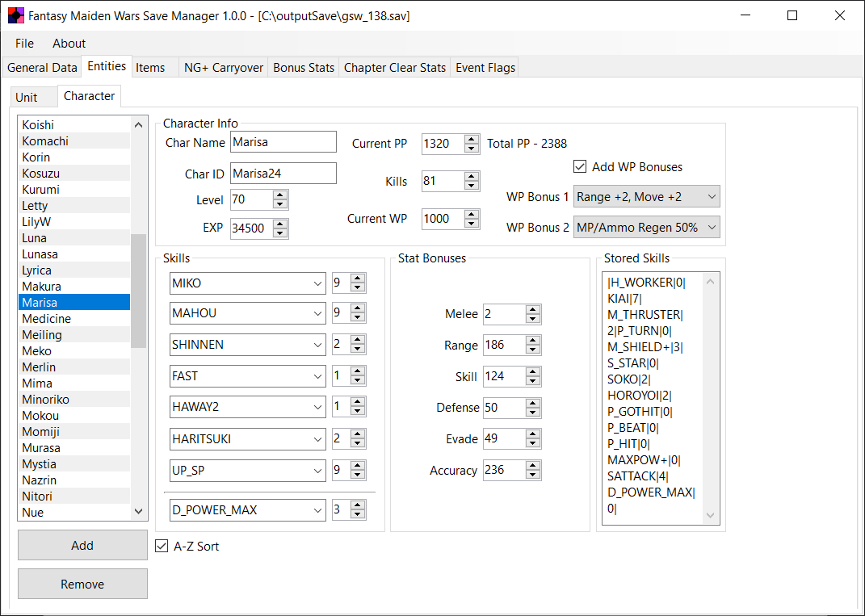Select Mystia in character list
Screen dimensions: 865x616
pos(74,463)
